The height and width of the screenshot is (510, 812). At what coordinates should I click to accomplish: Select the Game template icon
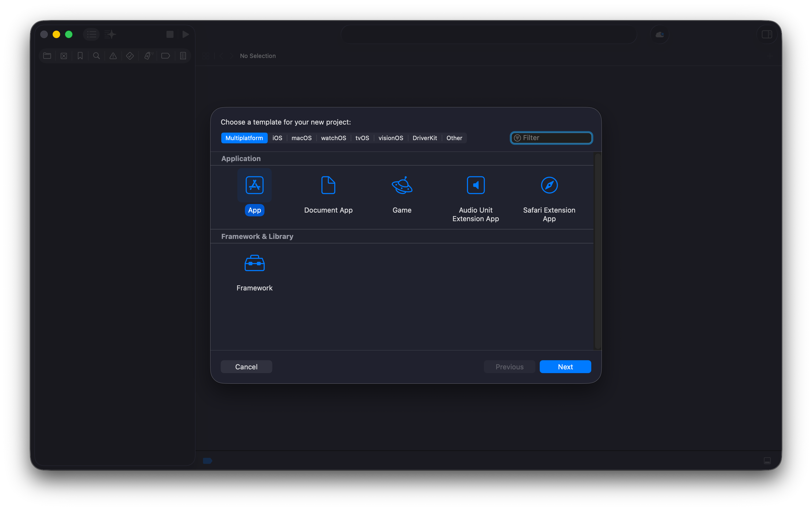[402, 185]
